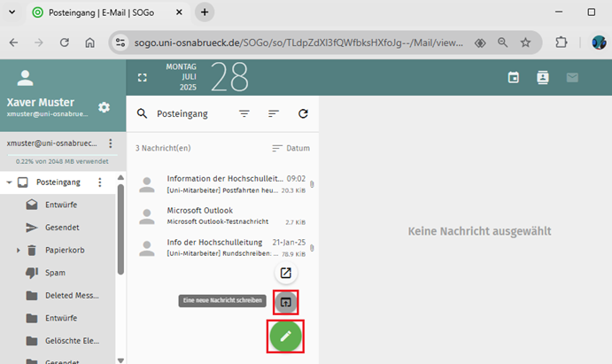This screenshot has height=364, width=612.
Task: Open the sort options icon
Action: 274,113
